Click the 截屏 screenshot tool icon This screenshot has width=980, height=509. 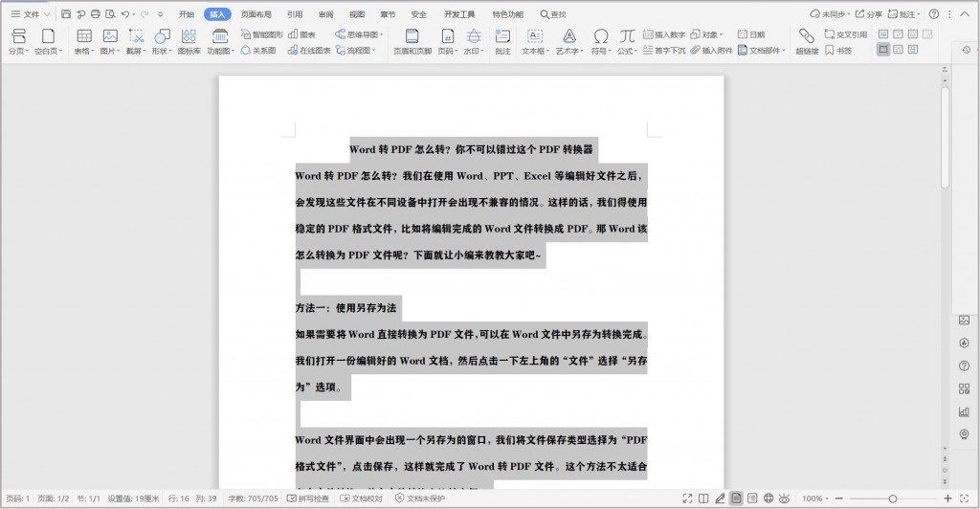point(136,36)
